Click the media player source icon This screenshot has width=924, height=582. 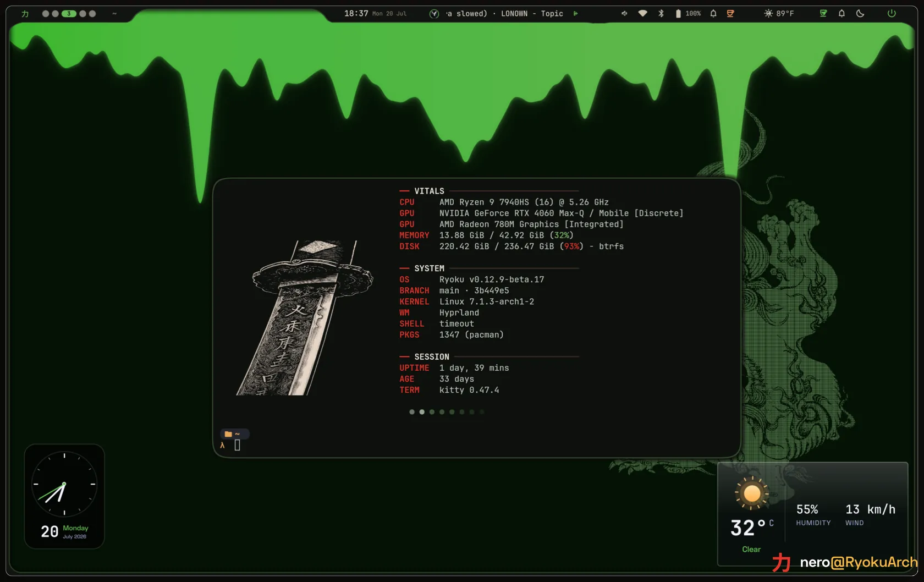coord(434,14)
